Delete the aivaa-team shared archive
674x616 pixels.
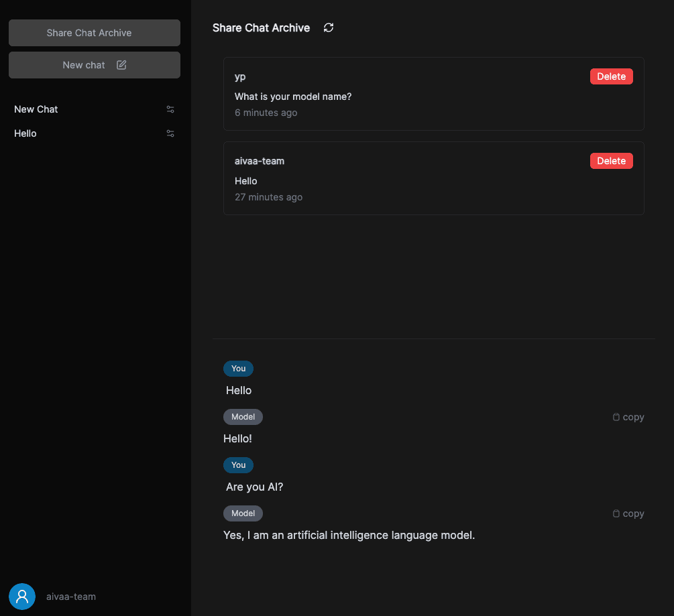click(x=611, y=160)
